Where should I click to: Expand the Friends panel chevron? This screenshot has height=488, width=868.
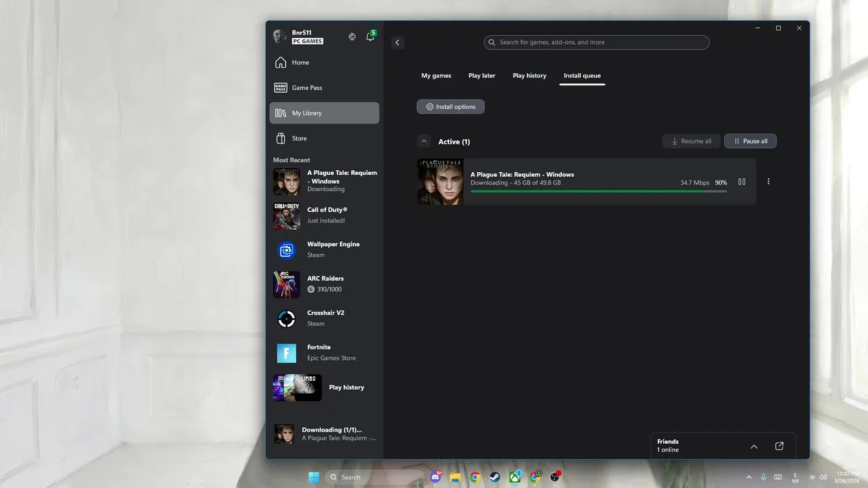point(754,446)
